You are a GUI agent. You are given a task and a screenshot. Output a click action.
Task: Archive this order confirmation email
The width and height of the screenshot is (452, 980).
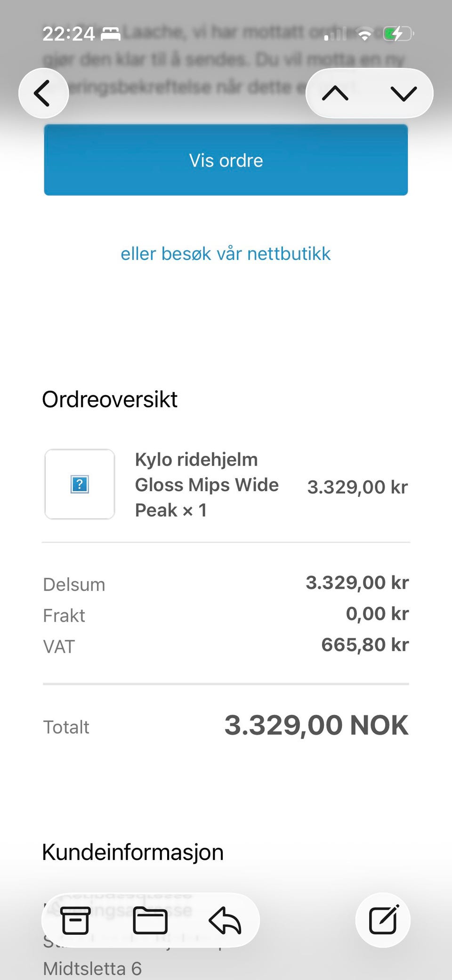pyautogui.click(x=75, y=920)
